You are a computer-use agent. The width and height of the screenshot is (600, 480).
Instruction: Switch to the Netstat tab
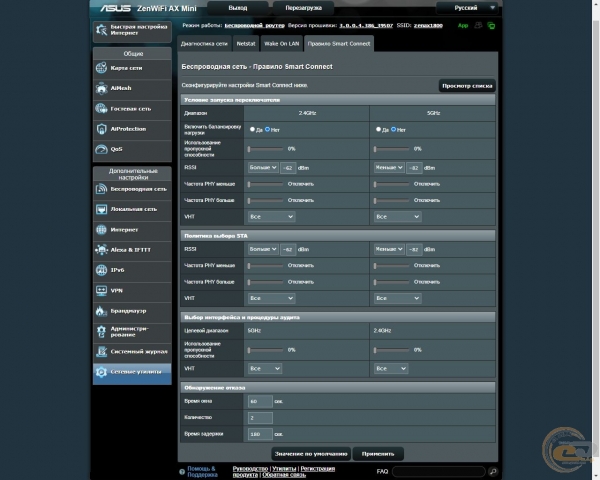[x=246, y=44]
